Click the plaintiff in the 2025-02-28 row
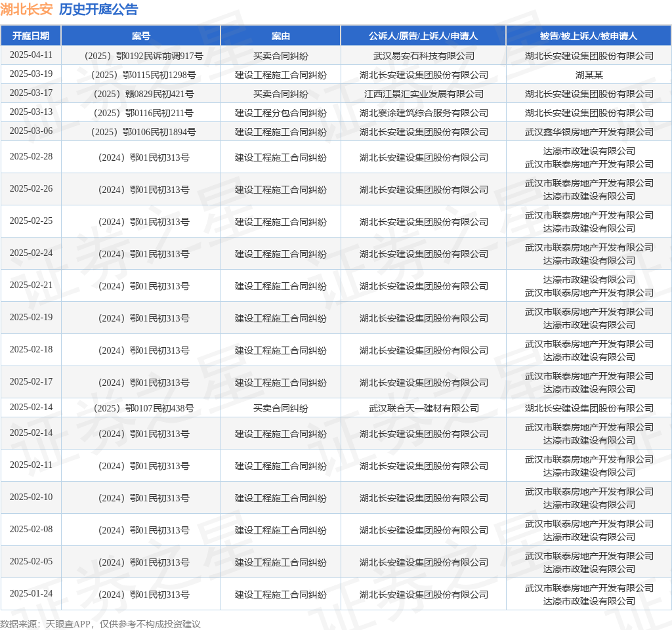Viewport: 672px width, 630px height. pyautogui.click(x=424, y=157)
